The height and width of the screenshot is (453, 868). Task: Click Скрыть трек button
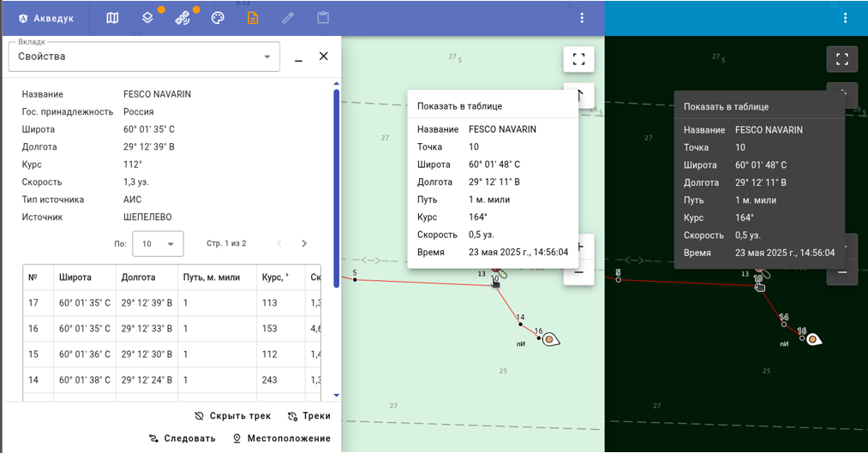click(x=232, y=416)
